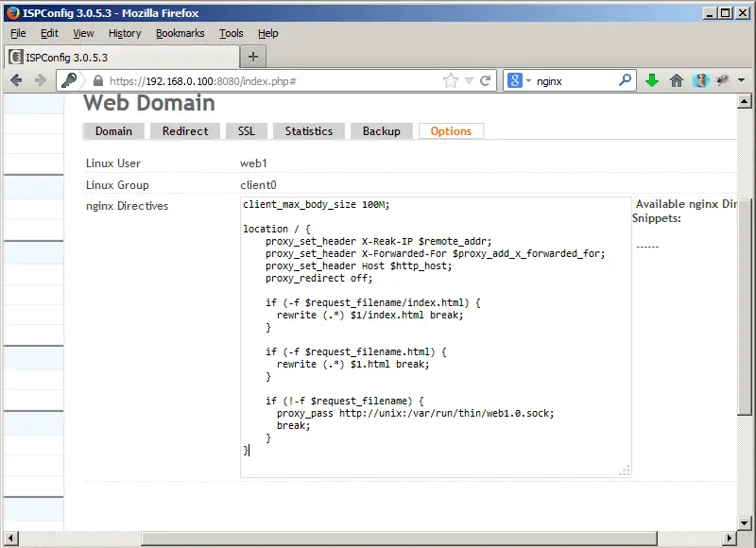Go forward with the forward arrow
The image size is (756, 548).
[x=40, y=80]
